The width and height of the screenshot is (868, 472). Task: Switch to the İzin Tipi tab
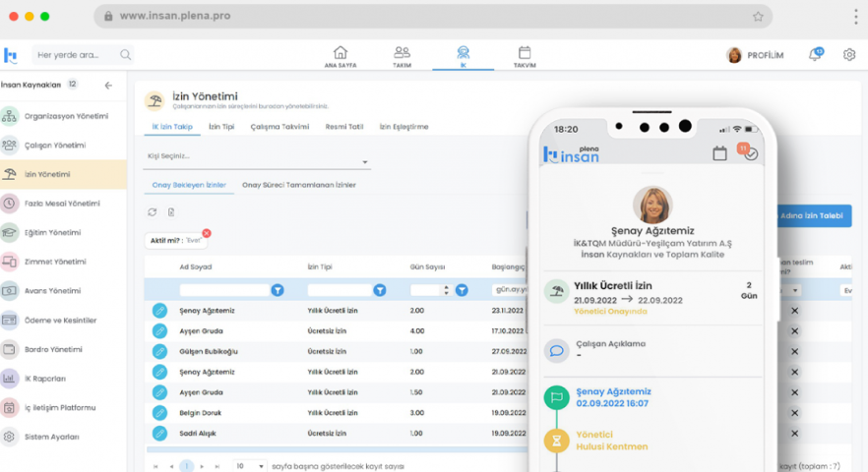[x=221, y=127]
